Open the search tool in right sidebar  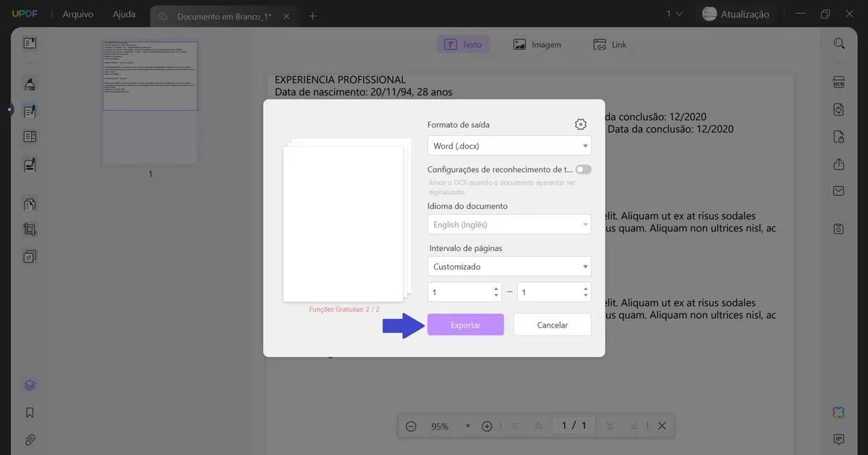coord(838,43)
